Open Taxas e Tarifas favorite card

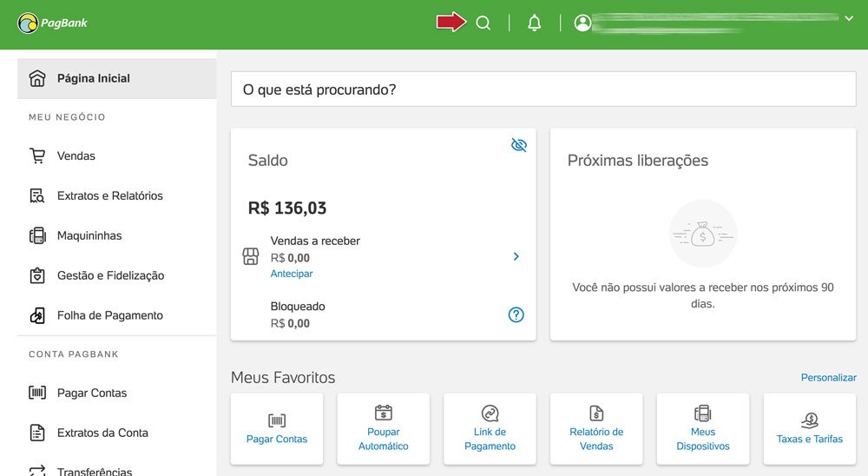809,429
